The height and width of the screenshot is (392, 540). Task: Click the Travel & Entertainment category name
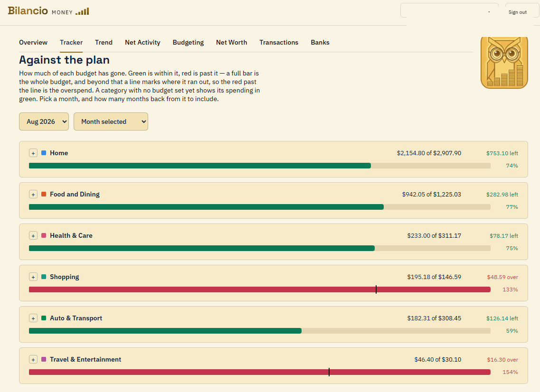click(x=85, y=359)
